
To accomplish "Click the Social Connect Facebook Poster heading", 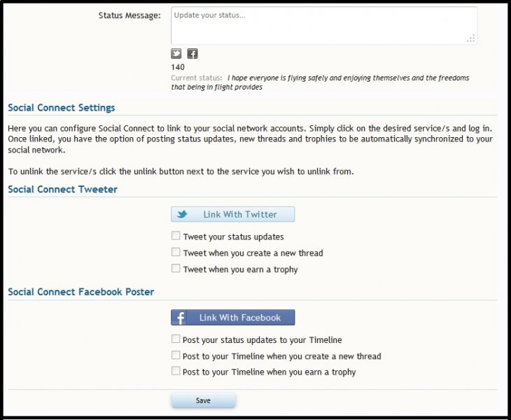I will (80, 292).
